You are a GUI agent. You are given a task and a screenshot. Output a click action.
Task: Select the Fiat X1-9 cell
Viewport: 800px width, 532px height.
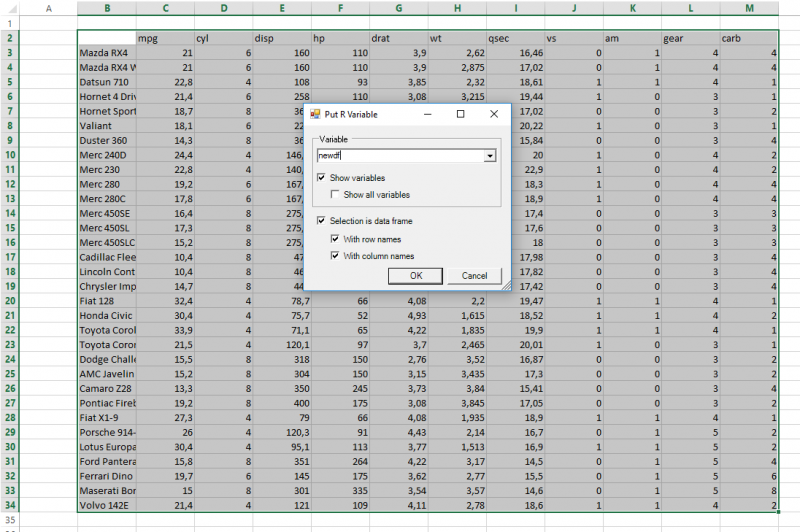(x=107, y=418)
